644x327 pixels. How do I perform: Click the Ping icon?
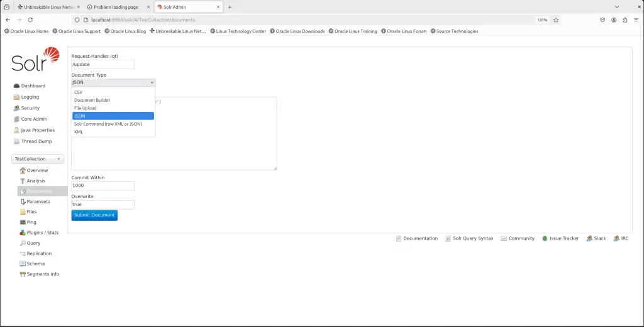click(x=23, y=222)
